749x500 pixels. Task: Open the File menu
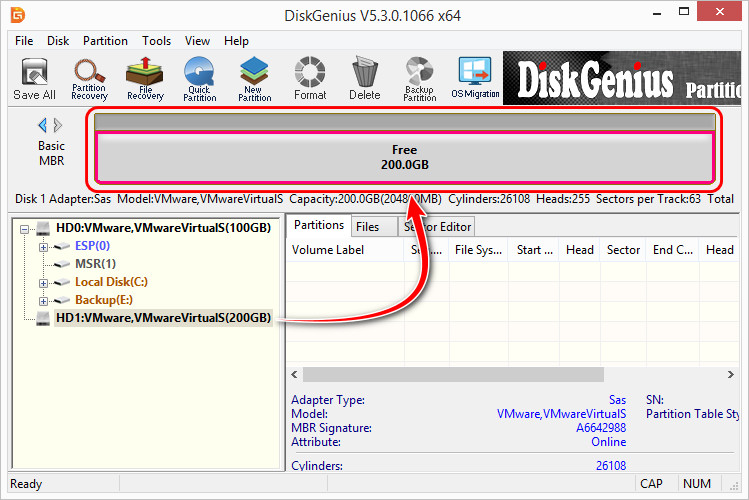[x=24, y=41]
